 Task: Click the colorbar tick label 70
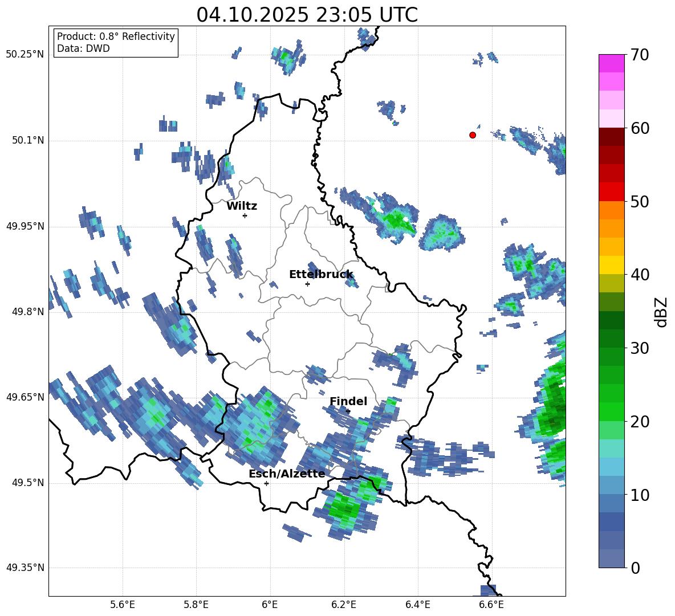point(640,55)
